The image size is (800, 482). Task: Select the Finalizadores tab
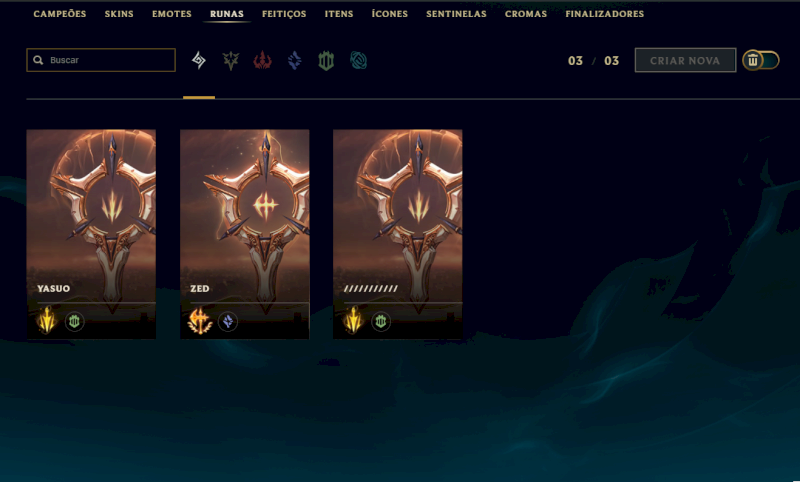[605, 14]
